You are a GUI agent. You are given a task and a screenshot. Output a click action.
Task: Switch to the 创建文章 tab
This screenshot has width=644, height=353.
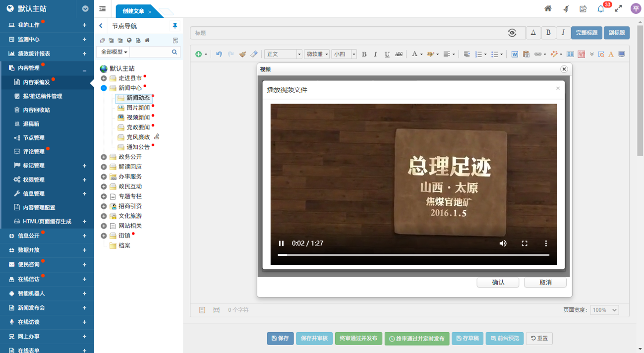click(133, 11)
